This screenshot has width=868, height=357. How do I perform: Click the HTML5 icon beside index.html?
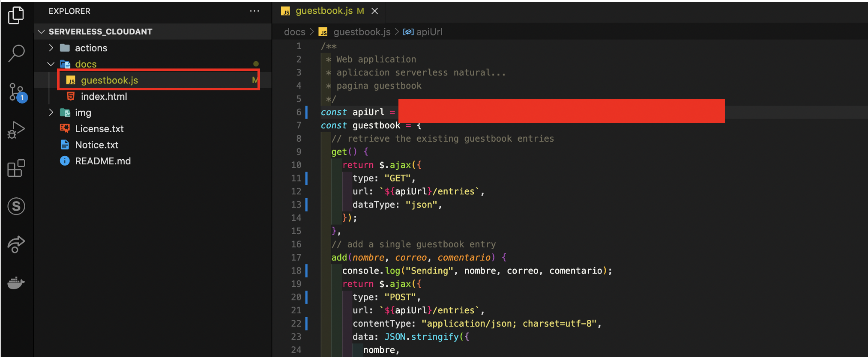(x=71, y=96)
